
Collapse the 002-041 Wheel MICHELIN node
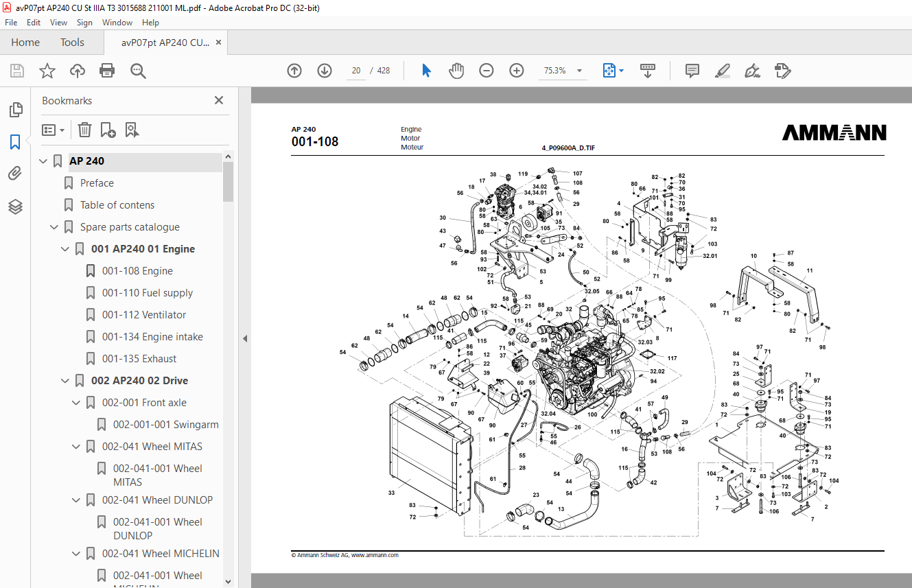pyautogui.click(x=75, y=554)
